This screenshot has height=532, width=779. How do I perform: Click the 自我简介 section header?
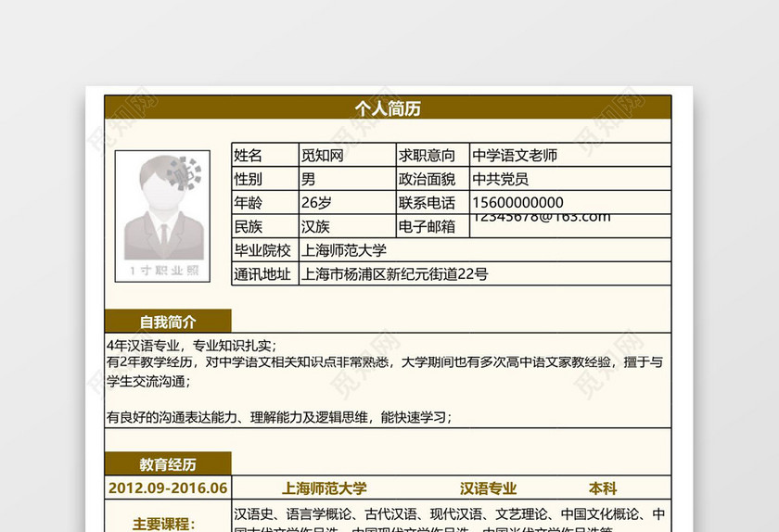point(168,322)
